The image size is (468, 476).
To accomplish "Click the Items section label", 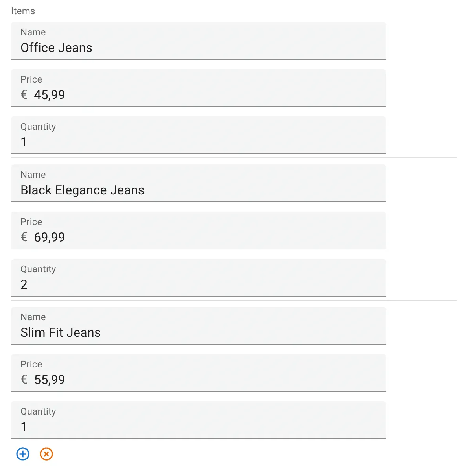I will (23, 11).
